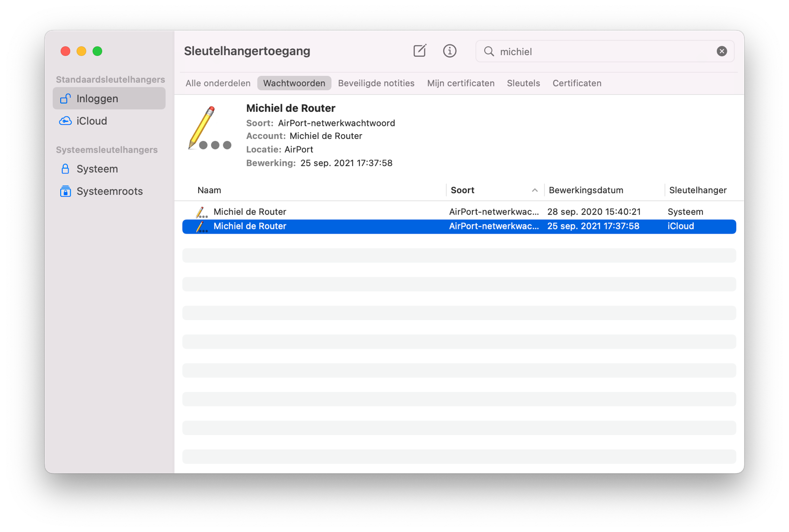Open the Beveiligde notities tab

pos(376,83)
